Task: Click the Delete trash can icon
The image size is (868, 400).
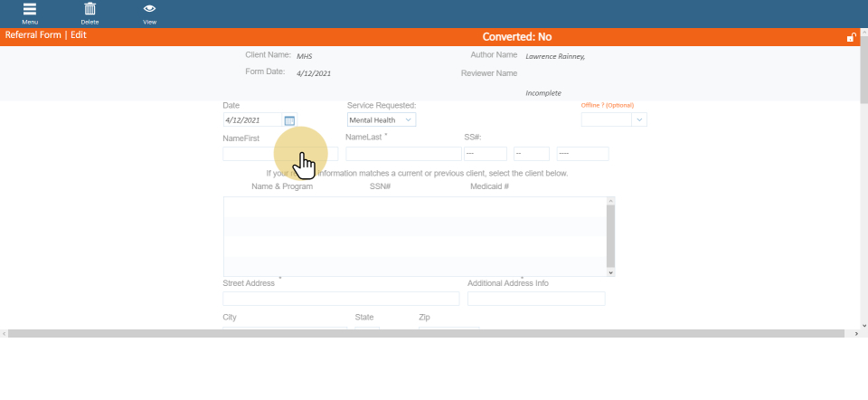Action: pyautogui.click(x=90, y=10)
